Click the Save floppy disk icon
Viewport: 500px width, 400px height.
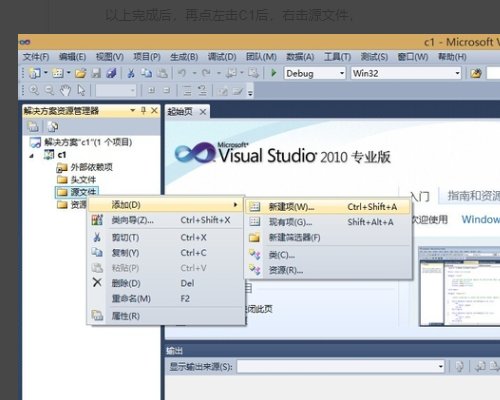click(x=96, y=73)
